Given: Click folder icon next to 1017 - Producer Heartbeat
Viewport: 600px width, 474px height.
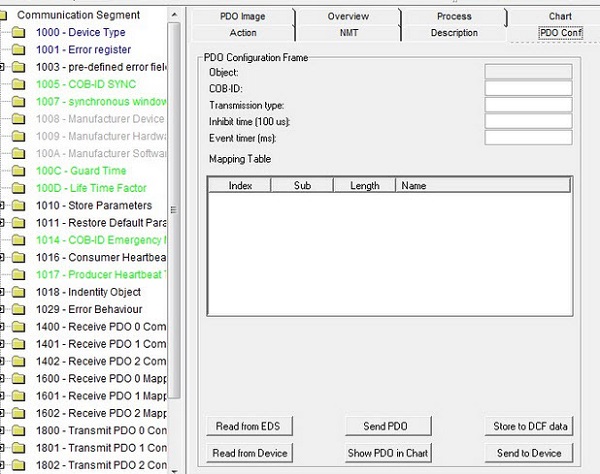Looking at the screenshot, I should click(x=19, y=274).
